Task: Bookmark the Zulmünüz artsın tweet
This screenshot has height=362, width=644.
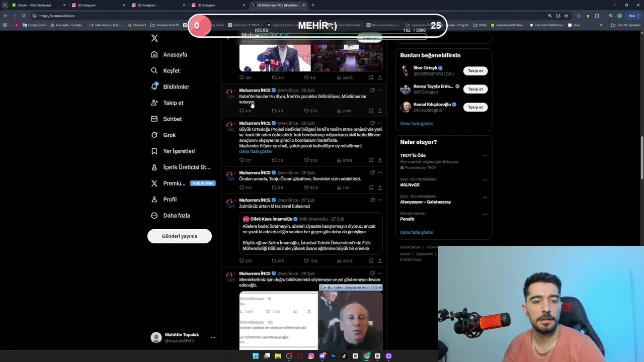Action: (x=371, y=261)
